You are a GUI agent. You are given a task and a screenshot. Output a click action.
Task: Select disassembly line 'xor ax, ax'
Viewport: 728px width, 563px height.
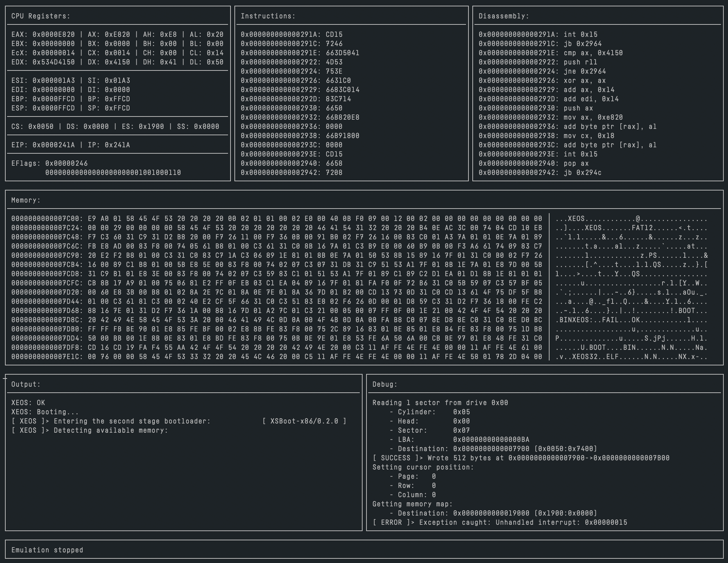click(x=542, y=81)
